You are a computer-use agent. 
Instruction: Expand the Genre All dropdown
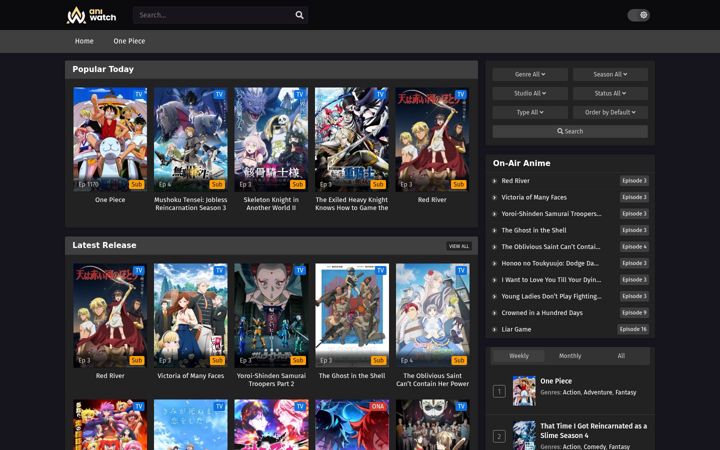click(530, 74)
